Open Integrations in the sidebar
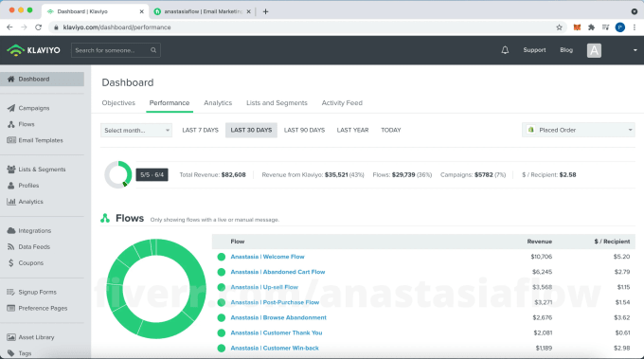644x359 pixels. click(29, 230)
